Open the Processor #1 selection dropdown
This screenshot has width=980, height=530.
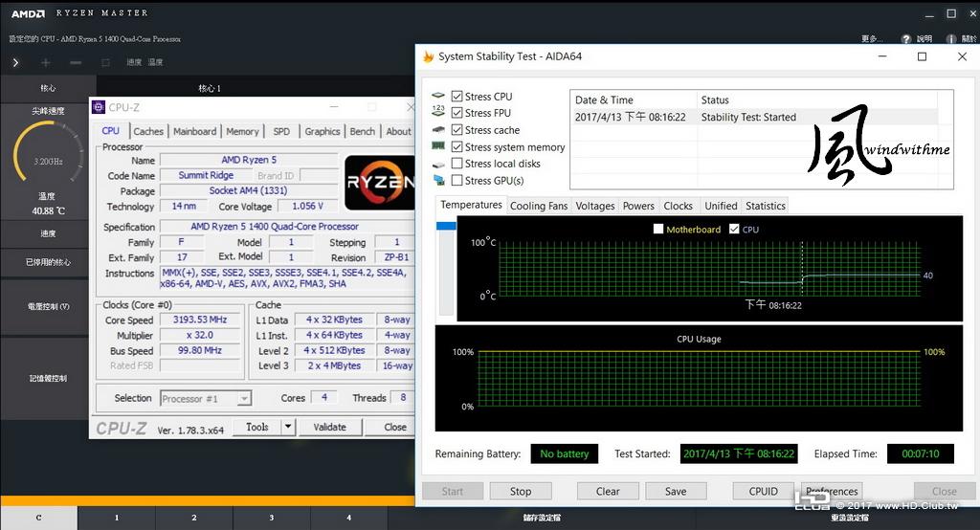(x=206, y=398)
